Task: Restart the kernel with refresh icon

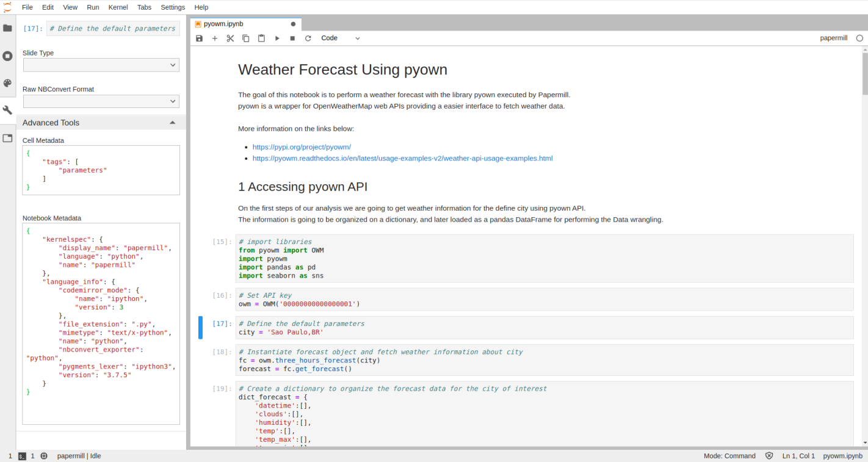Action: click(x=308, y=38)
